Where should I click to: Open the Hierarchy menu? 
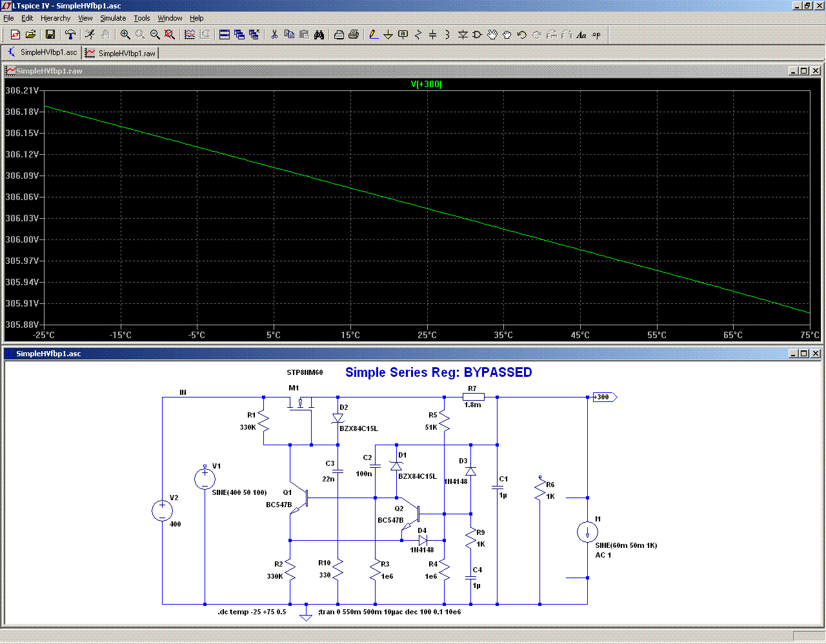[x=55, y=18]
